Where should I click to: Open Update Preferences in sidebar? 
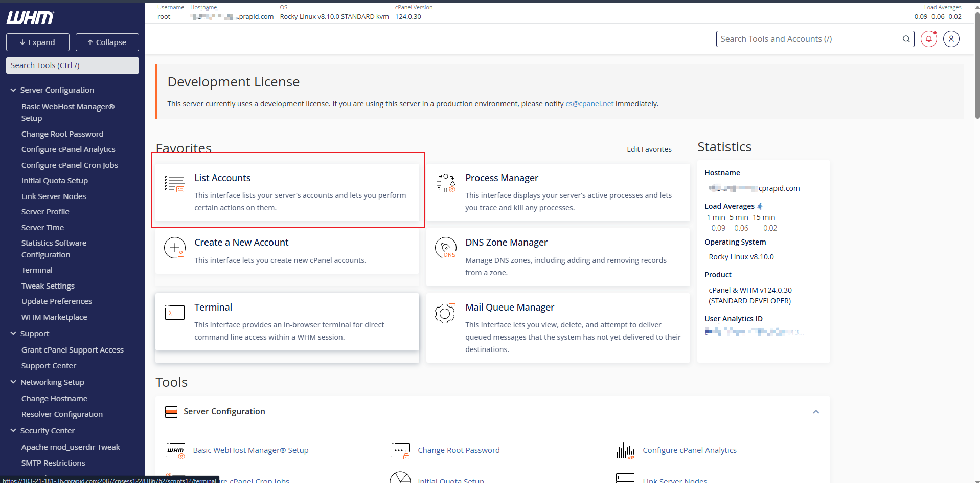tap(57, 301)
